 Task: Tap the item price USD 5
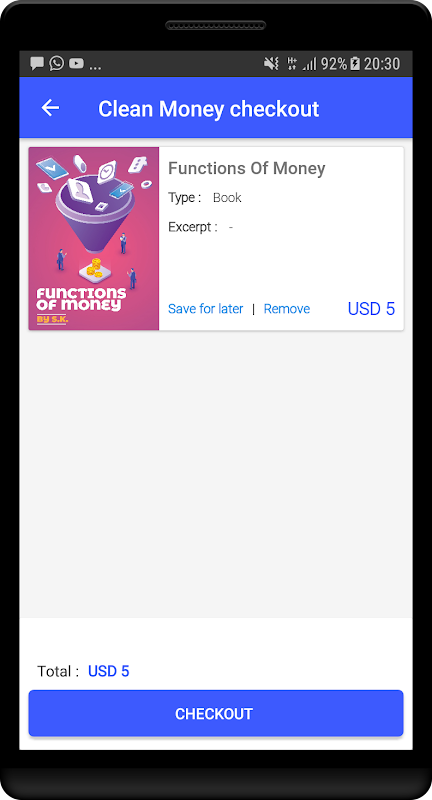(x=371, y=309)
